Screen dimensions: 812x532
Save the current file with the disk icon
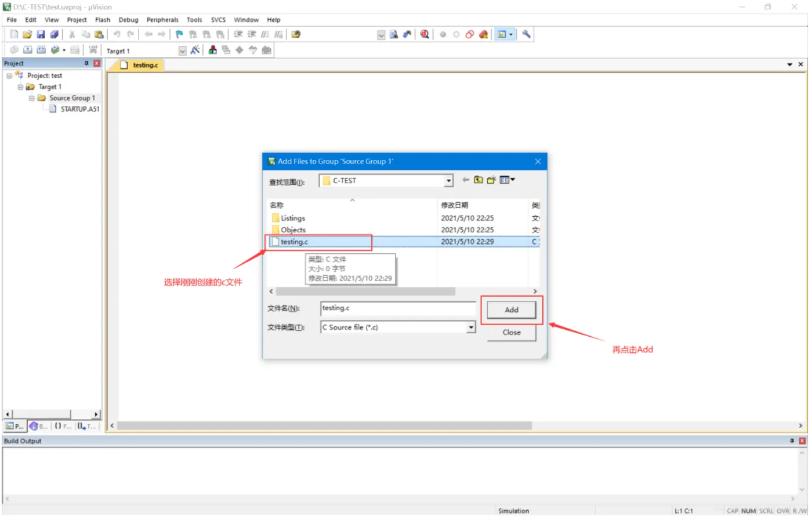click(41, 35)
